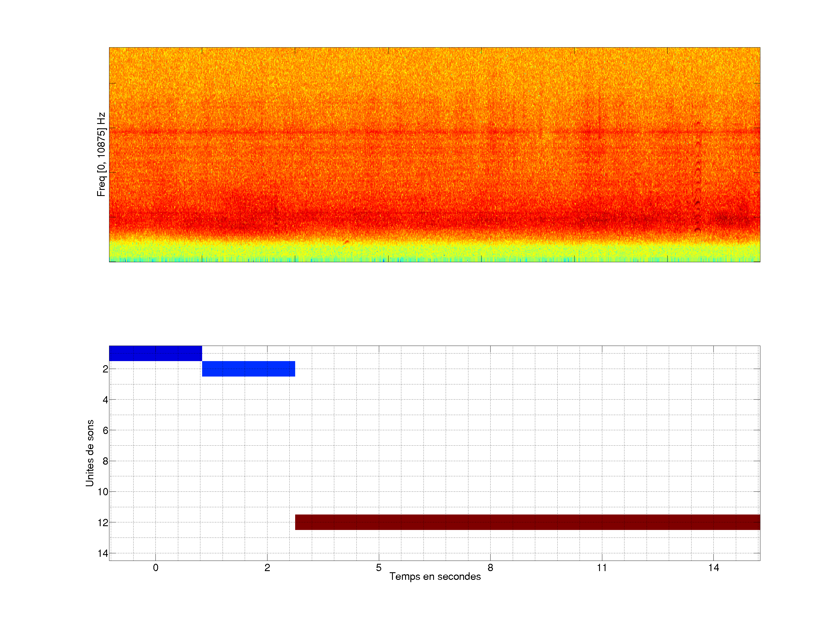Click the 'Temps en secondes' x-axis label
840x630 pixels.
coord(435,576)
